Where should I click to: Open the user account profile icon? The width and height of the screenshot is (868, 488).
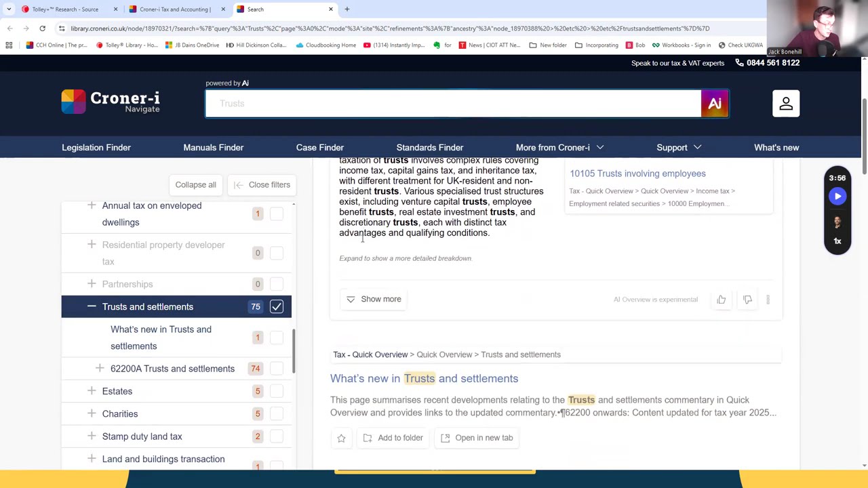point(786,104)
